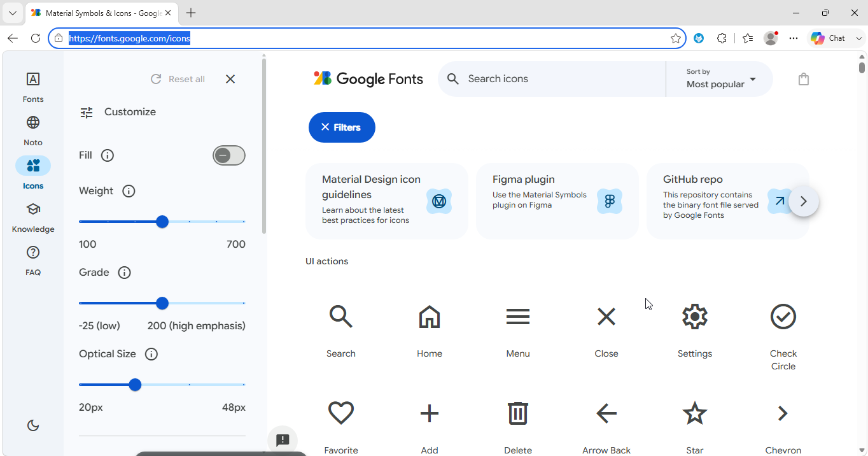
Task: Click the Google Fonts logo
Action: [368, 79]
